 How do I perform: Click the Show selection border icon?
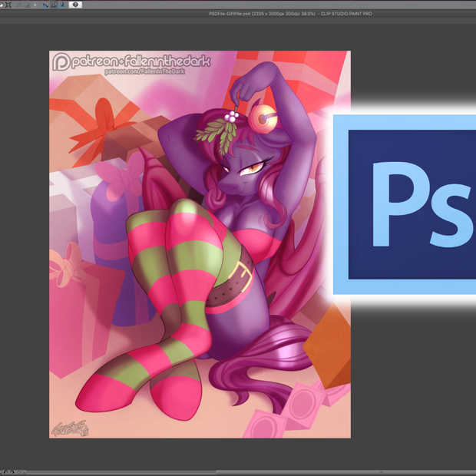point(35,5)
